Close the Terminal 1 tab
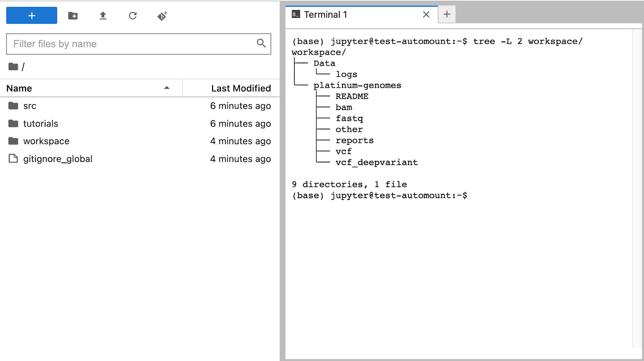Image resolution: width=644 pixels, height=361 pixels. [x=426, y=15]
